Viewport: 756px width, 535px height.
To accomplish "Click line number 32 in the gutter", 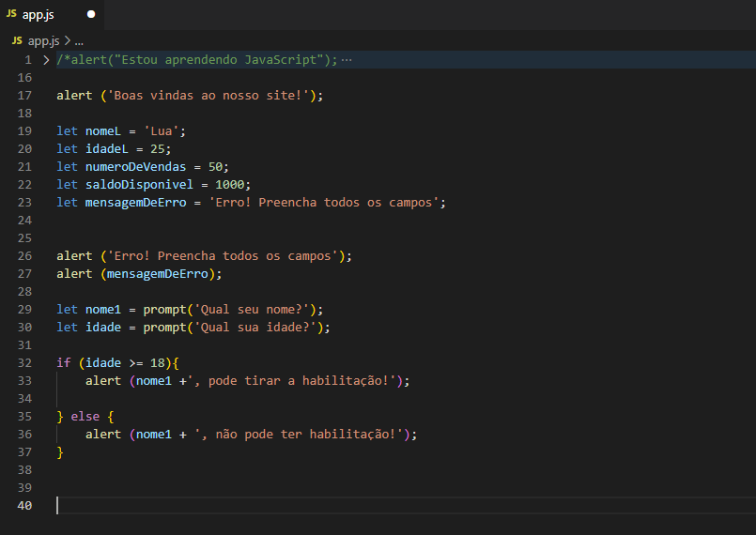I will pos(24,363).
